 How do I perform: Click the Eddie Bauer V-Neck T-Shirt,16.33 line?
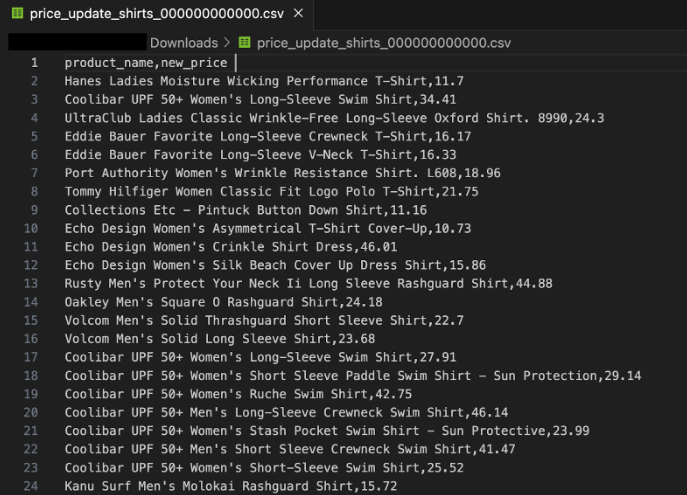coord(260,155)
